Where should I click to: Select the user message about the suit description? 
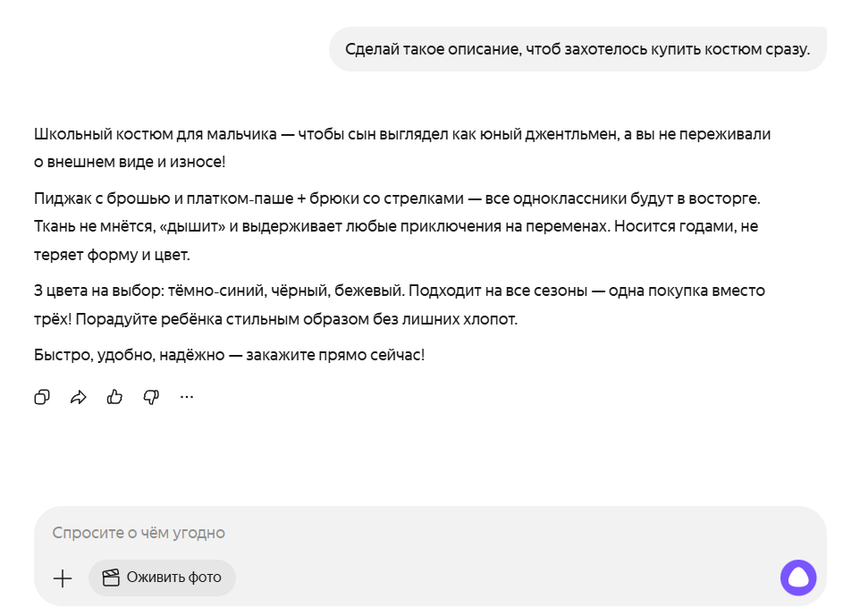[577, 49]
